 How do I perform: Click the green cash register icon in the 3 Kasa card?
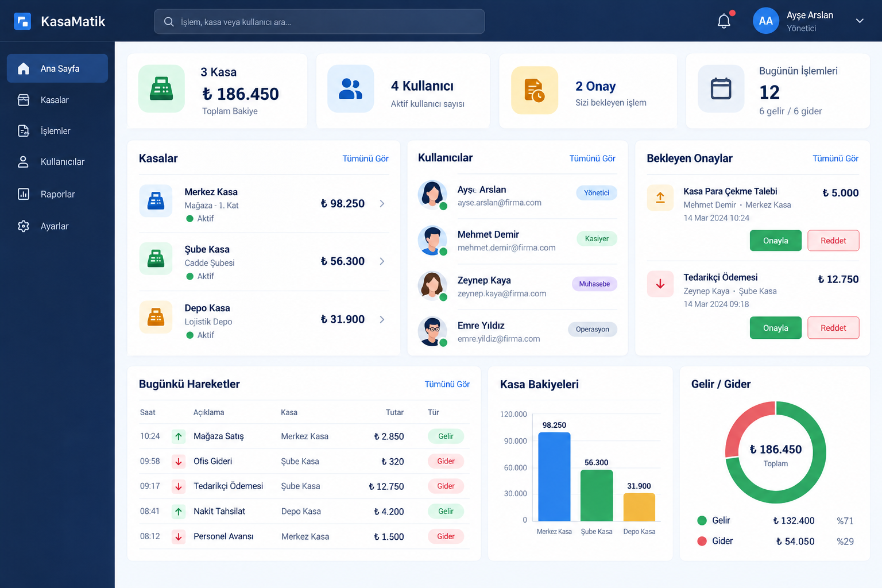pos(161,88)
